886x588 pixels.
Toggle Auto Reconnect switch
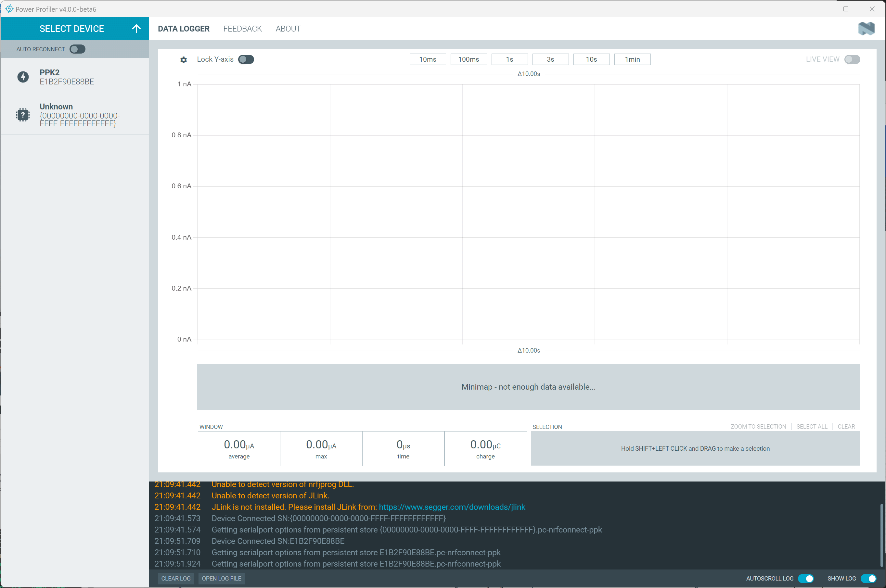(77, 49)
